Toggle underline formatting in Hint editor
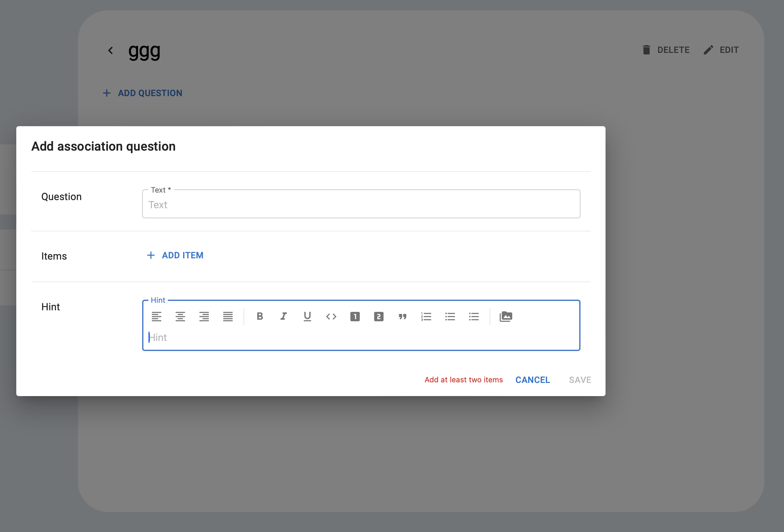 point(307,317)
